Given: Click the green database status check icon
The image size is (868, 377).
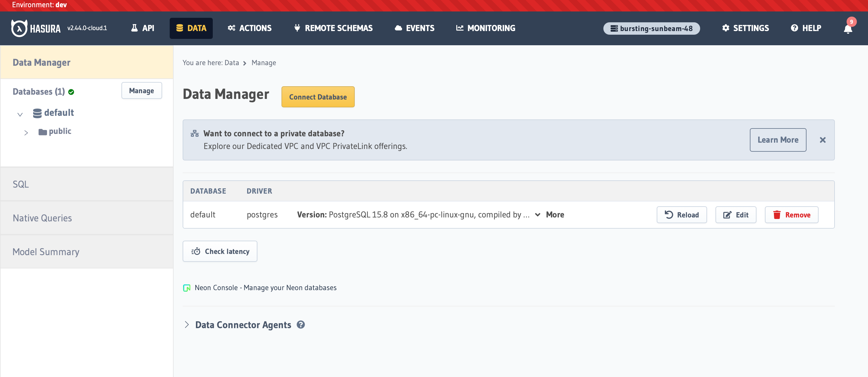Looking at the screenshot, I should (x=71, y=92).
